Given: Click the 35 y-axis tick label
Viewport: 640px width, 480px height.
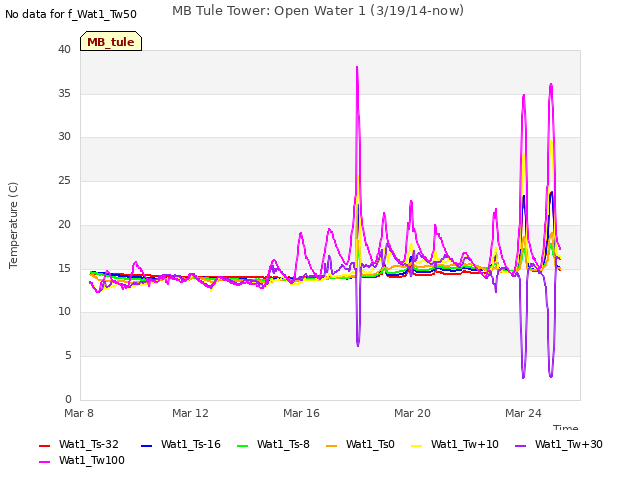Looking at the screenshot, I should 64,93.
